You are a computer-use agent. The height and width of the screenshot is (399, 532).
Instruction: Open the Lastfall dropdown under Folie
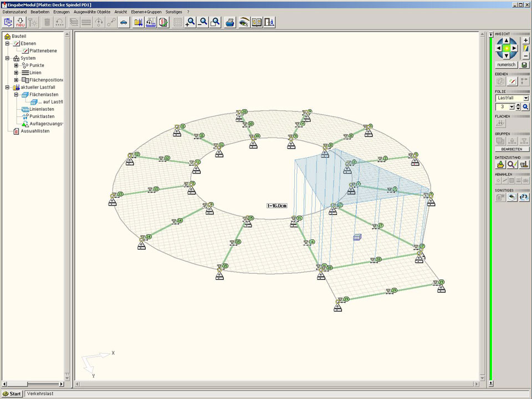pyautogui.click(x=525, y=98)
